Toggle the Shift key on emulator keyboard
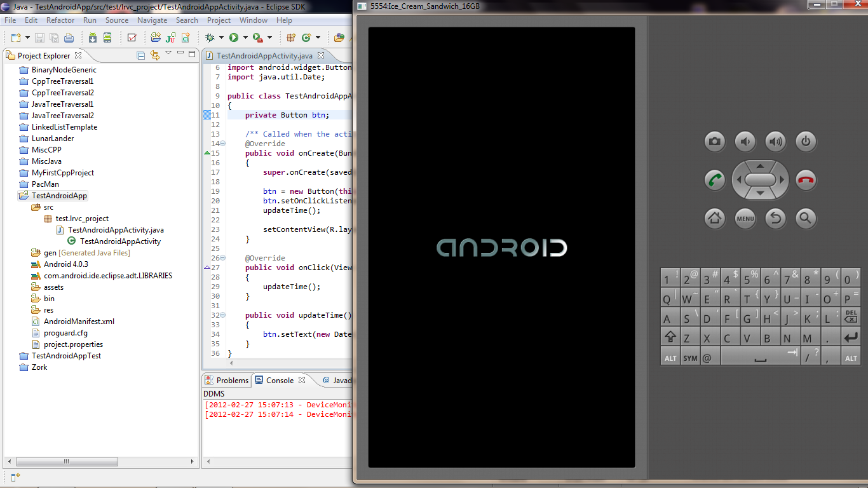 point(670,337)
